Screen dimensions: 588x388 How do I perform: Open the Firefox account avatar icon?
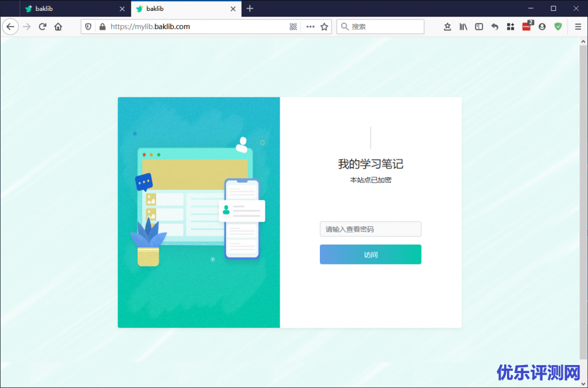pyautogui.click(x=542, y=26)
